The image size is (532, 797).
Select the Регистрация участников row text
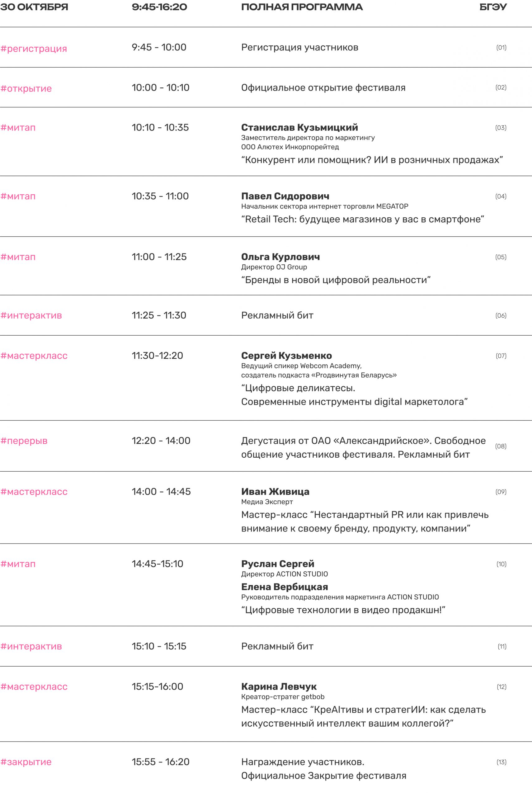point(299,48)
